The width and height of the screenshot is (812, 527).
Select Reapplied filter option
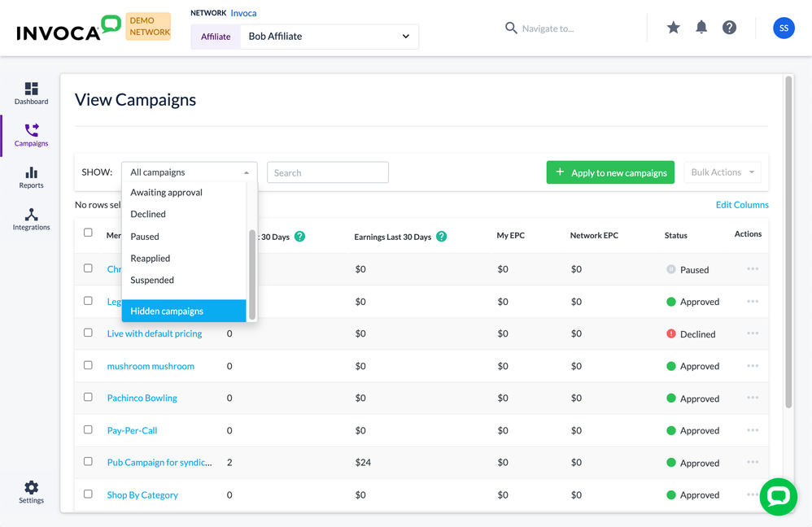point(184,259)
